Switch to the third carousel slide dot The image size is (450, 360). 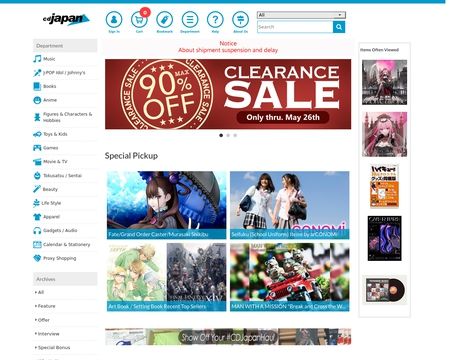235,135
